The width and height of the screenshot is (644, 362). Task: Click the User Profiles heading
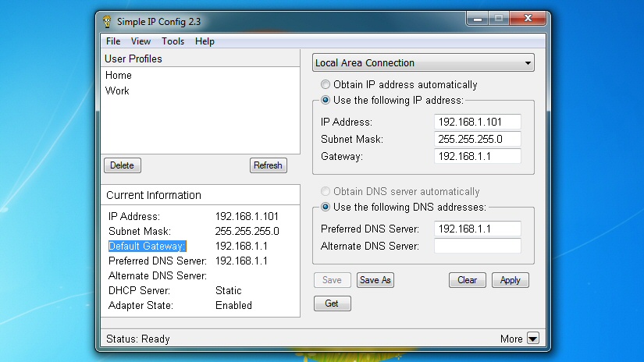click(133, 59)
